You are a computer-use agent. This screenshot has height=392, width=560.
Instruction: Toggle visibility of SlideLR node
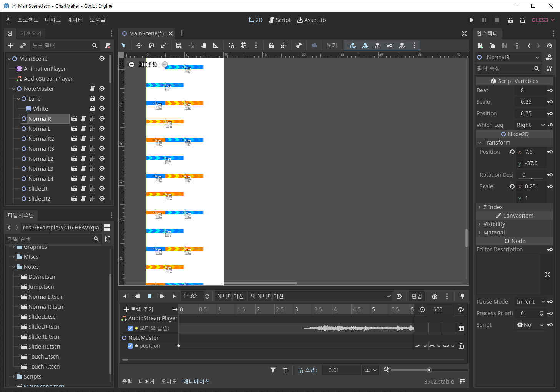coord(102,189)
